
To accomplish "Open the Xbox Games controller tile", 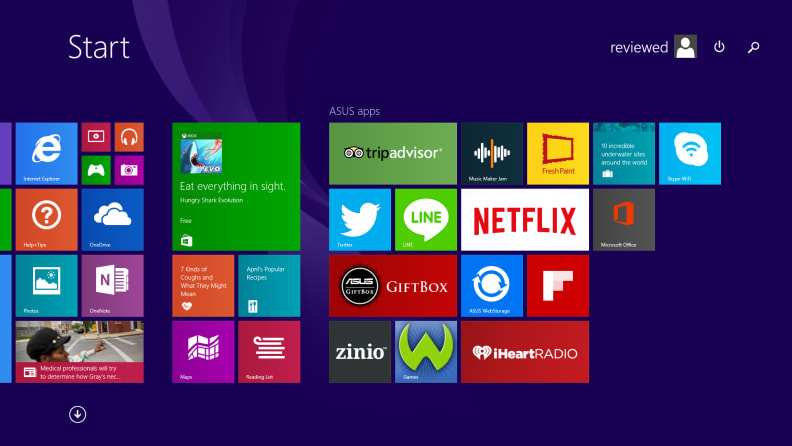I will pos(96,170).
